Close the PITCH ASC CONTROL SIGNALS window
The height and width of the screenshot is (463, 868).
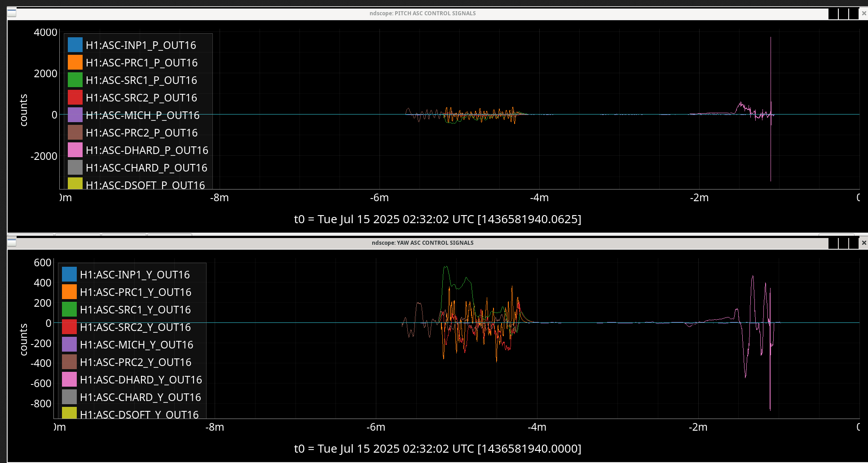point(864,13)
